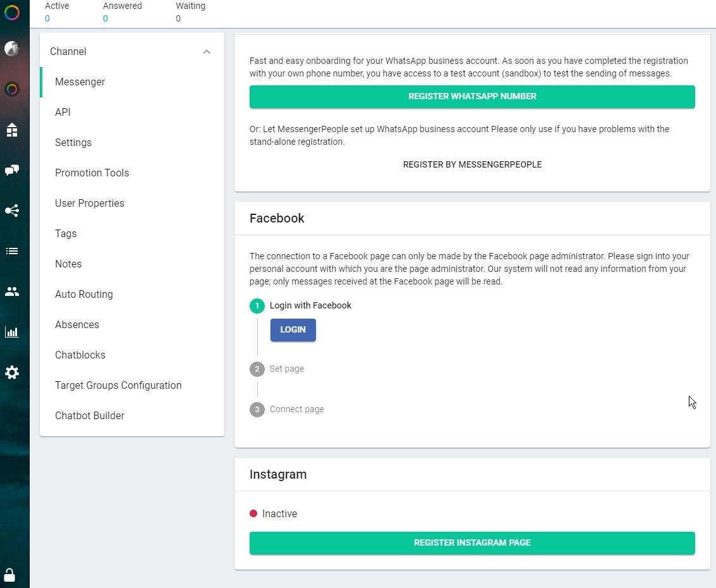Click the share network icon in sidebar
716x588 pixels.
(12, 211)
